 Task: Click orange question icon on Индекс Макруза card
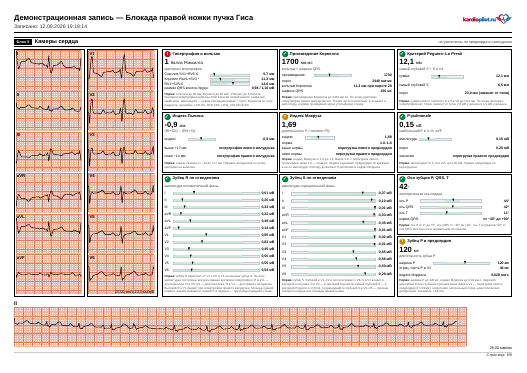click(x=285, y=117)
